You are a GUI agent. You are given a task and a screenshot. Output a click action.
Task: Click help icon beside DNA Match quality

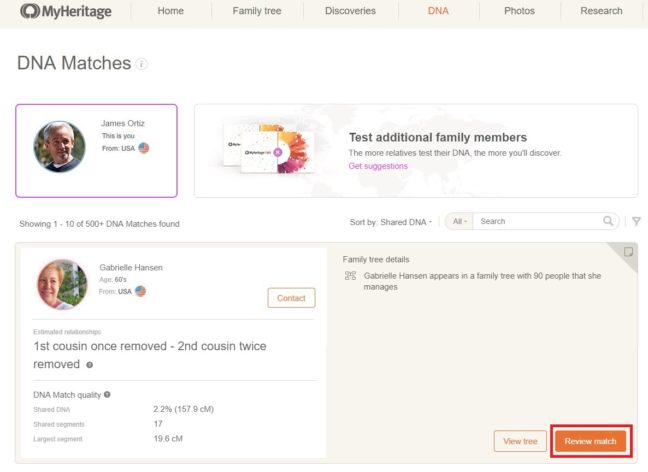coord(107,394)
